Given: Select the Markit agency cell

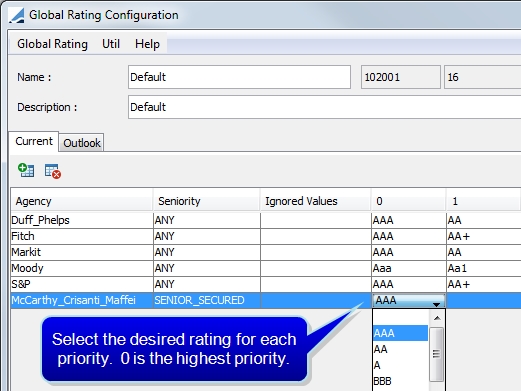Looking at the screenshot, I should pos(82,252).
